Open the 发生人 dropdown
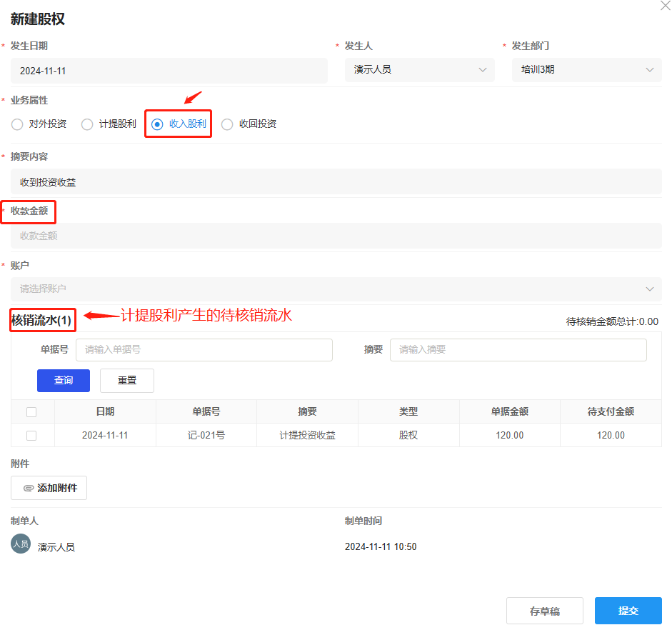672x630 pixels. [419, 70]
